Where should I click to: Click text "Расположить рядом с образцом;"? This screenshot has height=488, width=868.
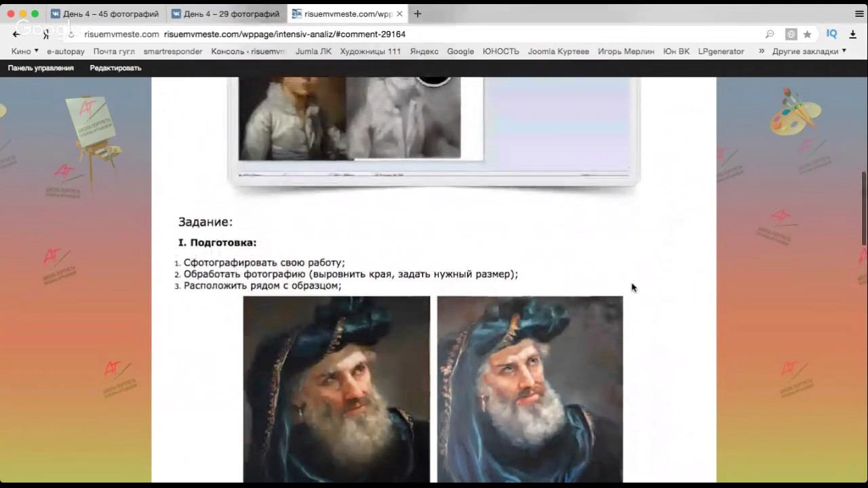[262, 286]
